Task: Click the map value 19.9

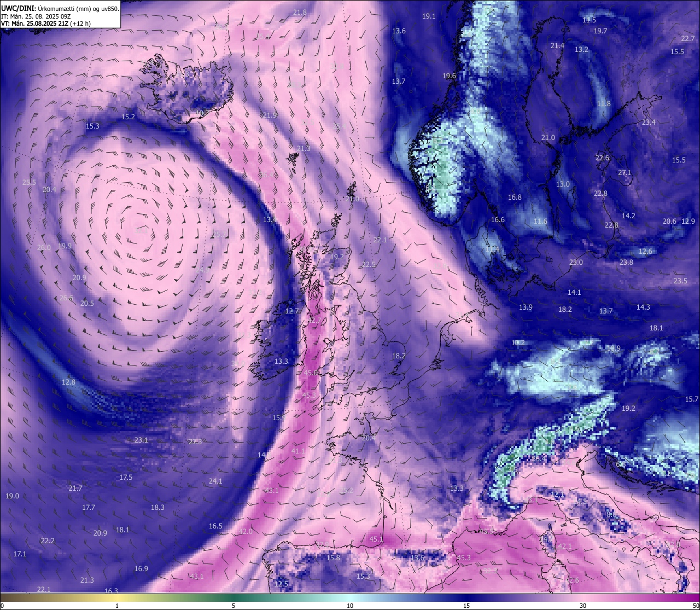Action: pyautogui.click(x=65, y=246)
